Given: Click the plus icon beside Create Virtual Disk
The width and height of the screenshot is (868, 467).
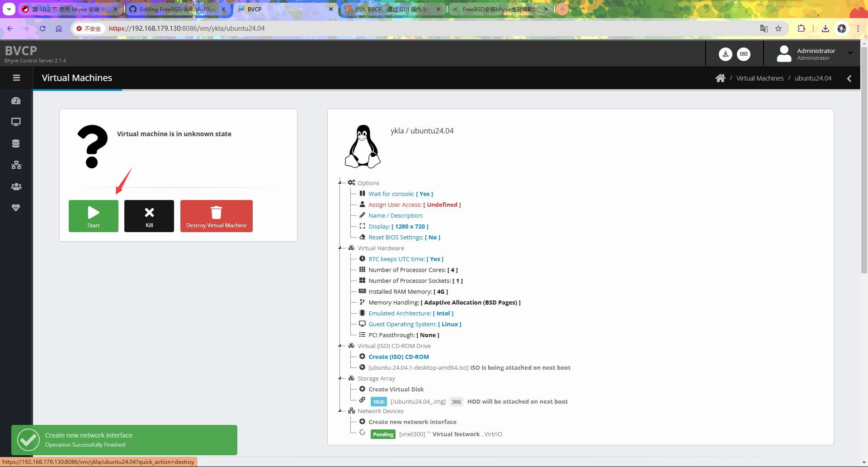Looking at the screenshot, I should coord(362,389).
